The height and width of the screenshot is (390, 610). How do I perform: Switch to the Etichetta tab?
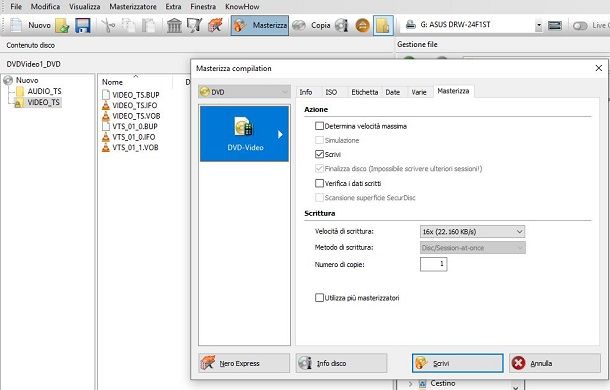[x=365, y=92]
